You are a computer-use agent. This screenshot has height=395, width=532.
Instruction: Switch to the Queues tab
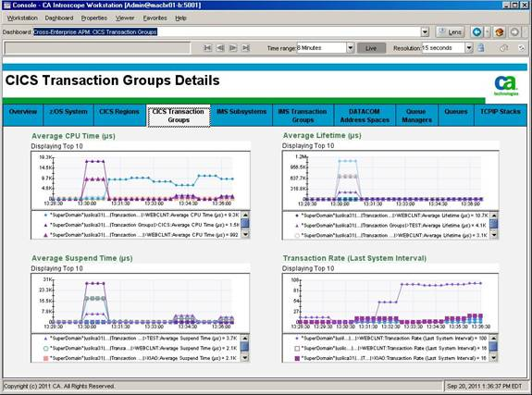coord(455,116)
